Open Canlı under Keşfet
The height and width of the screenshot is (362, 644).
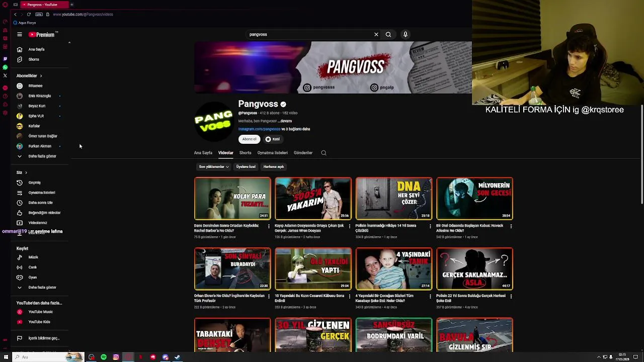32,267
